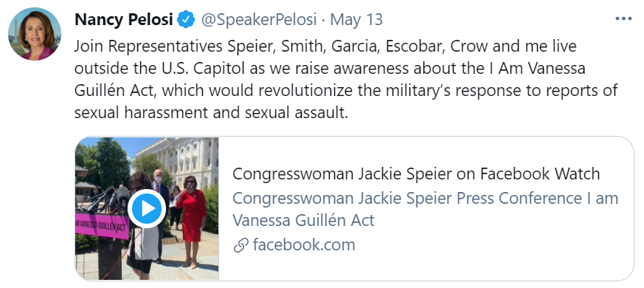Click the 'Congresswoman Jackie Speier on Facebook Watch' title
The image size is (644, 288).
coord(416,174)
